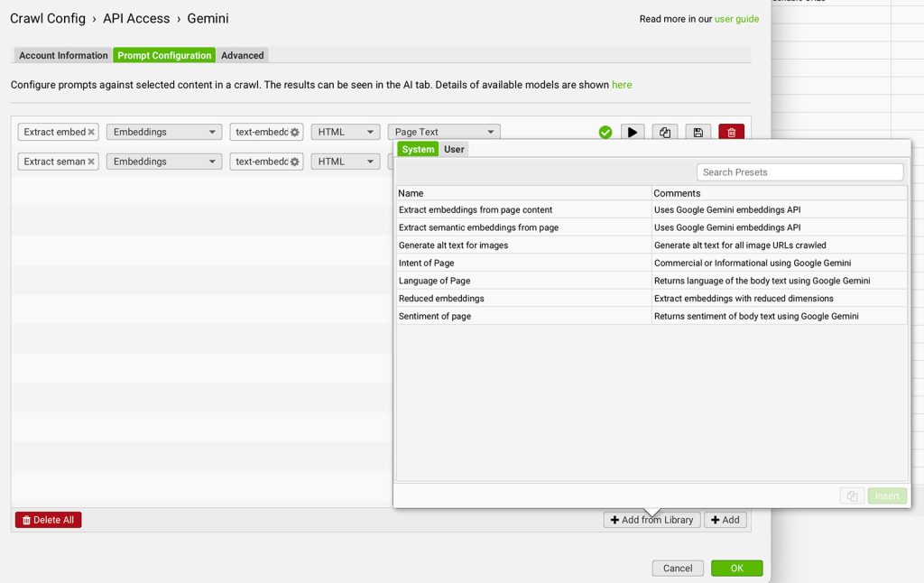924x583 pixels.
Task: Click the copy icon beside Insert
Action: pos(852,495)
